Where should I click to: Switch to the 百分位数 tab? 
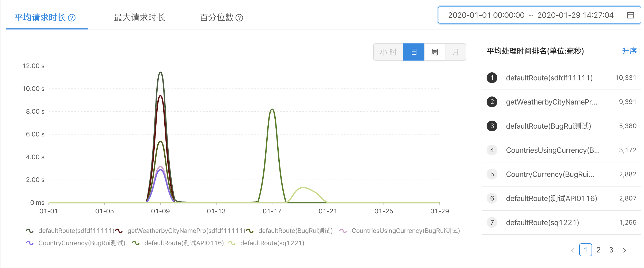(217, 18)
